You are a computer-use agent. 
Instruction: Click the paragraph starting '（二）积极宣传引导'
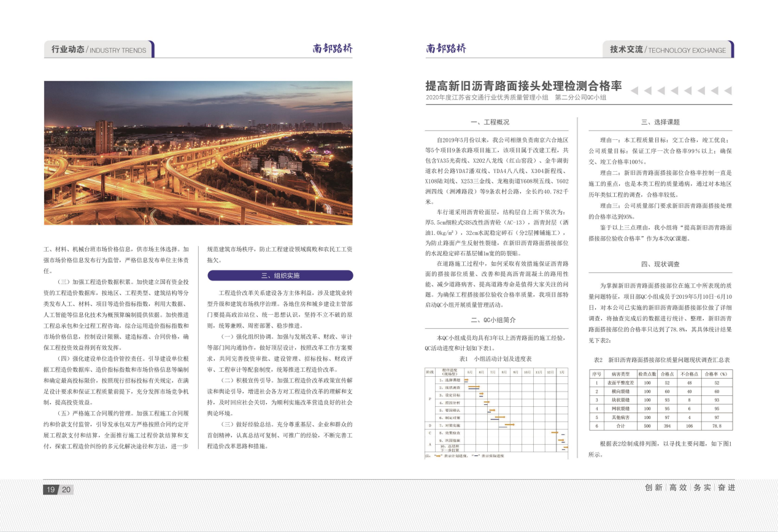point(279,396)
